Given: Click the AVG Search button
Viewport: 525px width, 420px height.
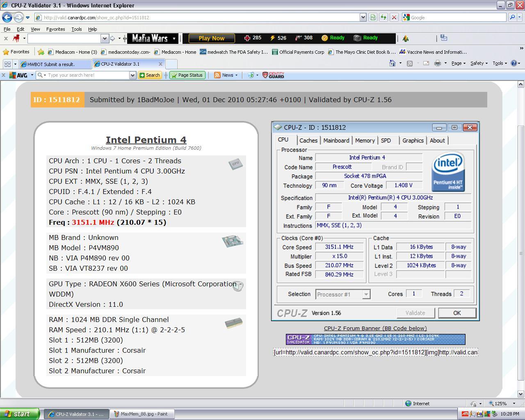Looking at the screenshot, I should point(149,75).
